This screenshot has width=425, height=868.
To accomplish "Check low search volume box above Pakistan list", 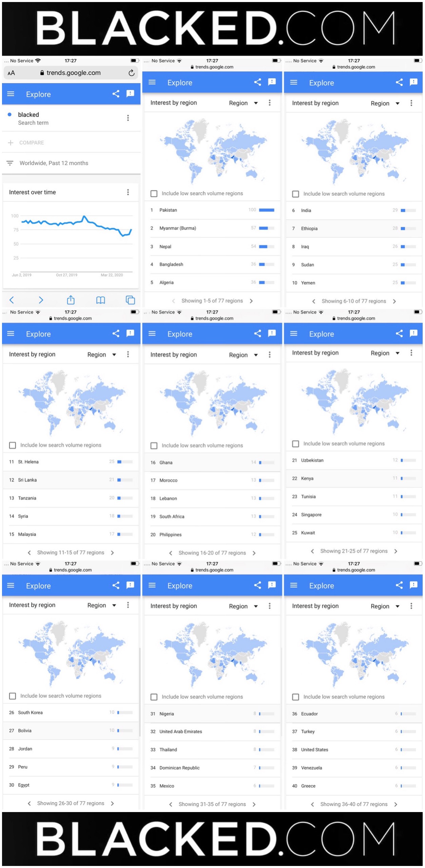I will pyautogui.click(x=154, y=194).
